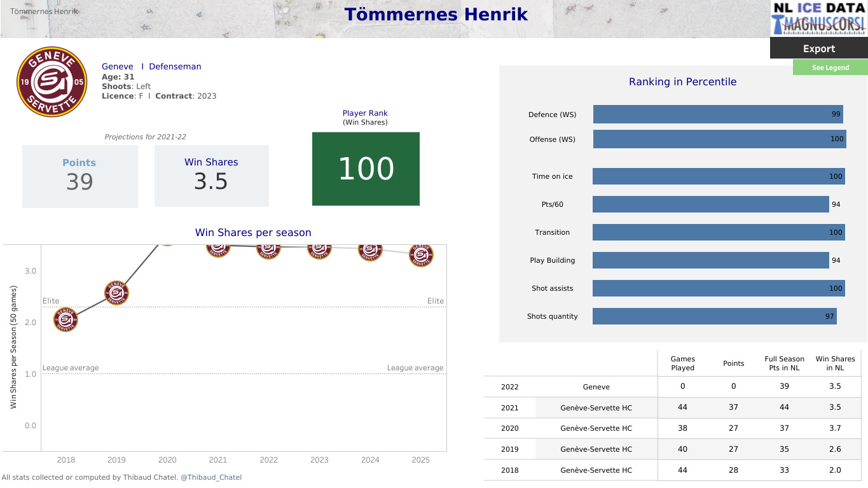The height and width of the screenshot is (488, 868).
Task: Click the projected Points 39 card
Action: [80, 176]
